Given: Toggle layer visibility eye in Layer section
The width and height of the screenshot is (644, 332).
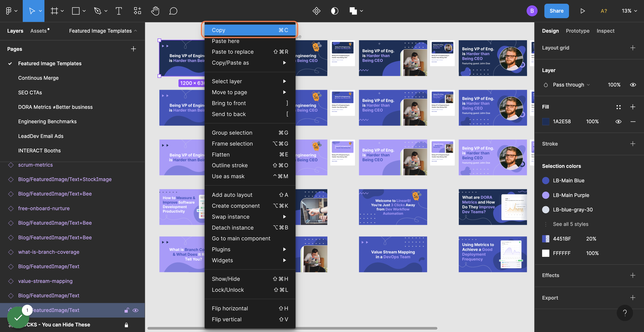Looking at the screenshot, I should coord(633,85).
